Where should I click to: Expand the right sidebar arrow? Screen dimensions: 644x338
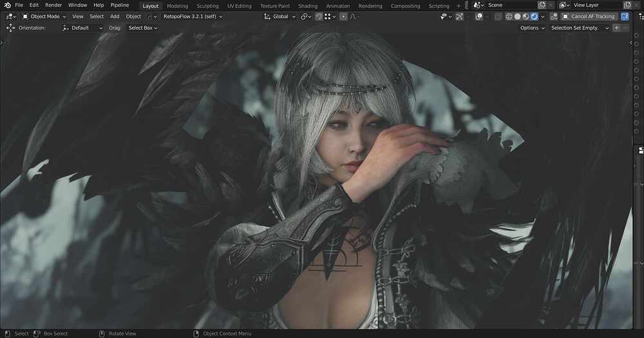pyautogui.click(x=631, y=42)
